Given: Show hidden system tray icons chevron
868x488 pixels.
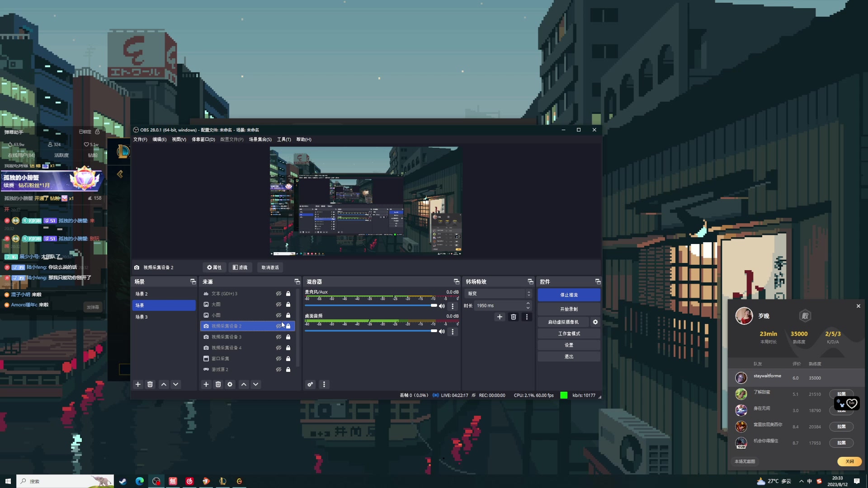Looking at the screenshot, I should [x=802, y=481].
